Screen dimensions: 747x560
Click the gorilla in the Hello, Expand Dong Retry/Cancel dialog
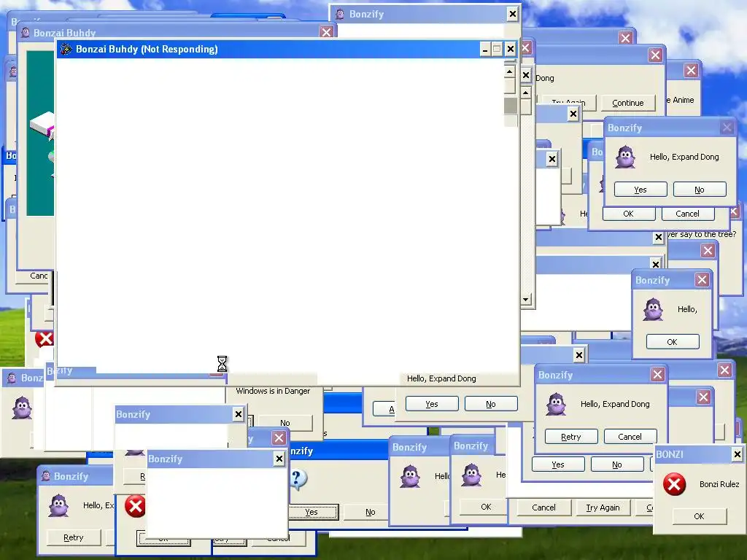pyautogui.click(x=556, y=404)
